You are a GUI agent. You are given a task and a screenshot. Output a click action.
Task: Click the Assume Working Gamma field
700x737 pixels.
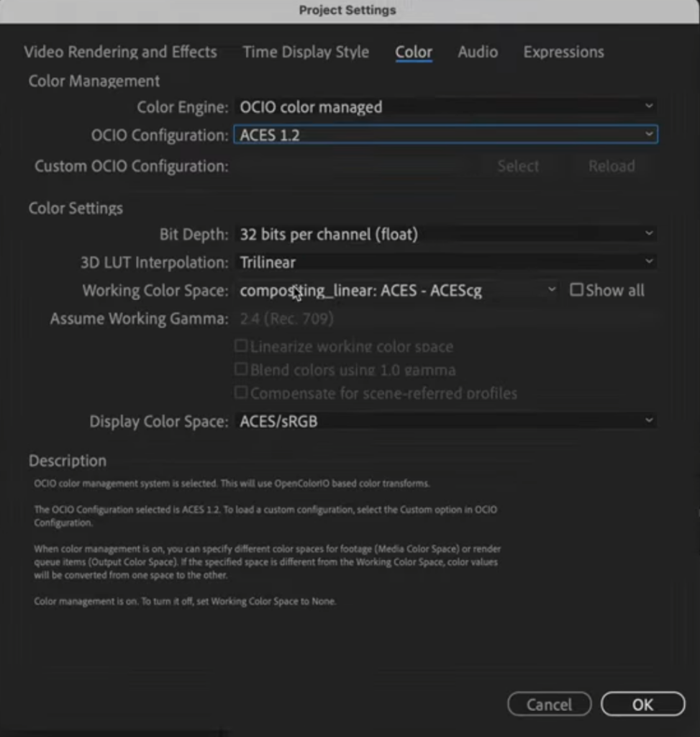coord(445,318)
